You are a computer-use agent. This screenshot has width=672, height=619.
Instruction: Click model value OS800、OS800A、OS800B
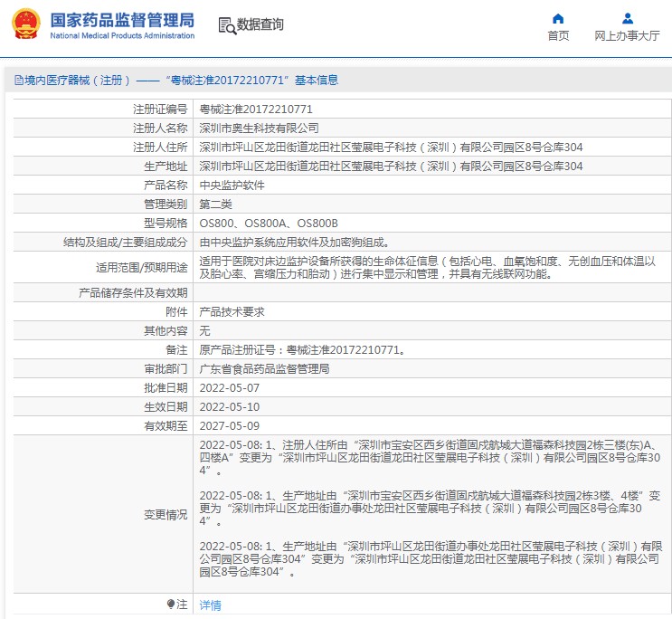(269, 223)
